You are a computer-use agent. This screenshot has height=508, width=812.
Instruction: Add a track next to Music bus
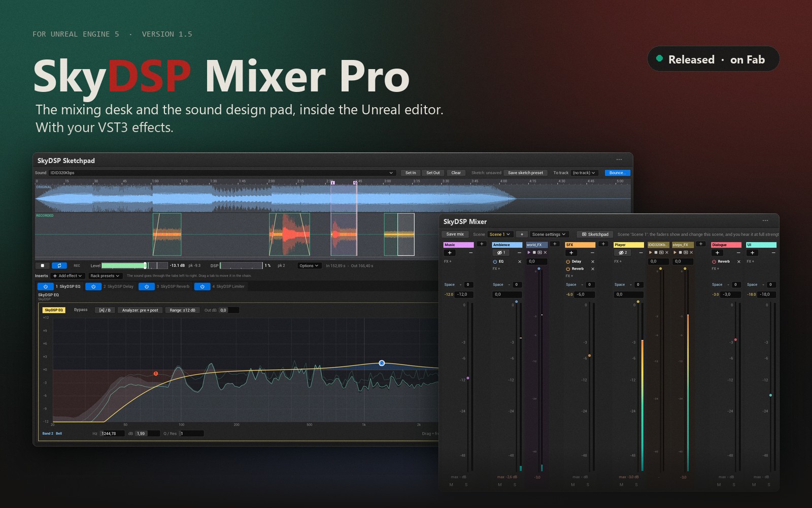482,244
